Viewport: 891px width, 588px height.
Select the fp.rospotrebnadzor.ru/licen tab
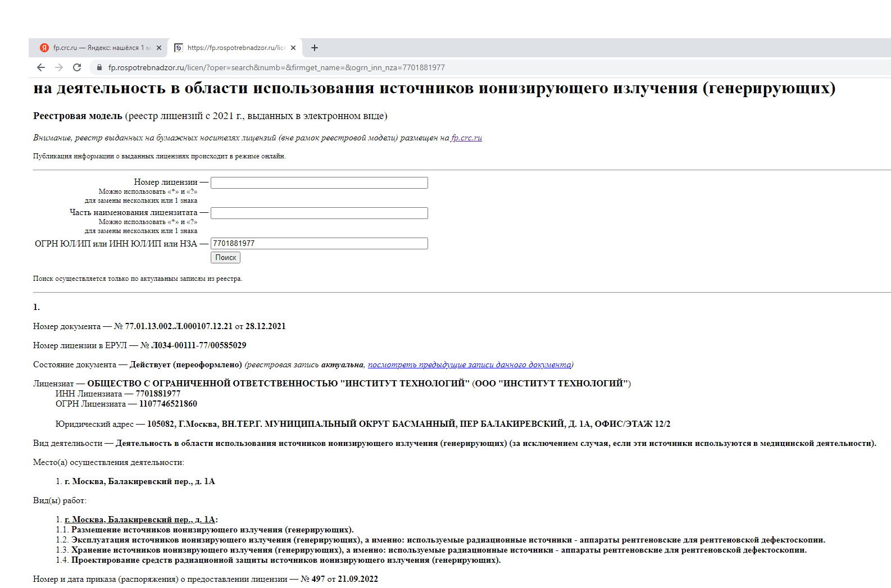click(x=235, y=48)
